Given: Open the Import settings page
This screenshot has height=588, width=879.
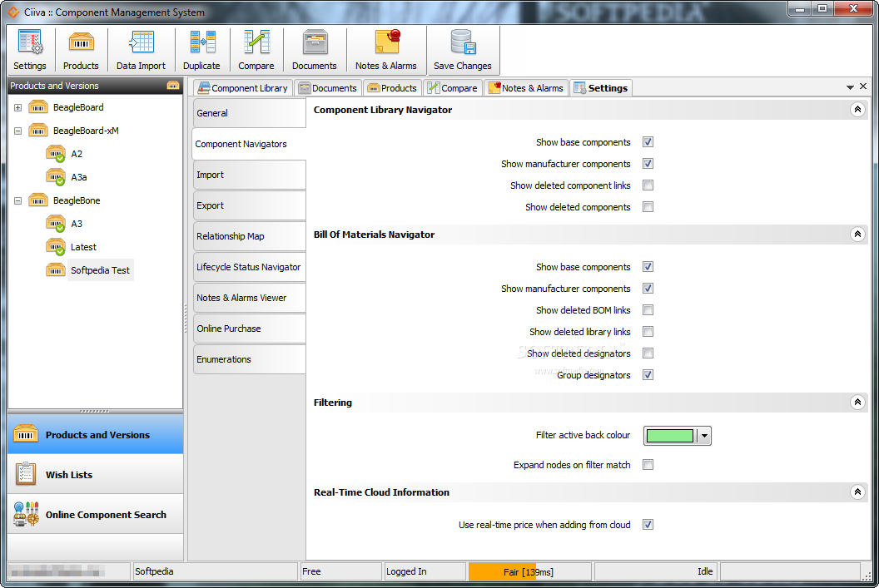Looking at the screenshot, I should pyautogui.click(x=250, y=175).
